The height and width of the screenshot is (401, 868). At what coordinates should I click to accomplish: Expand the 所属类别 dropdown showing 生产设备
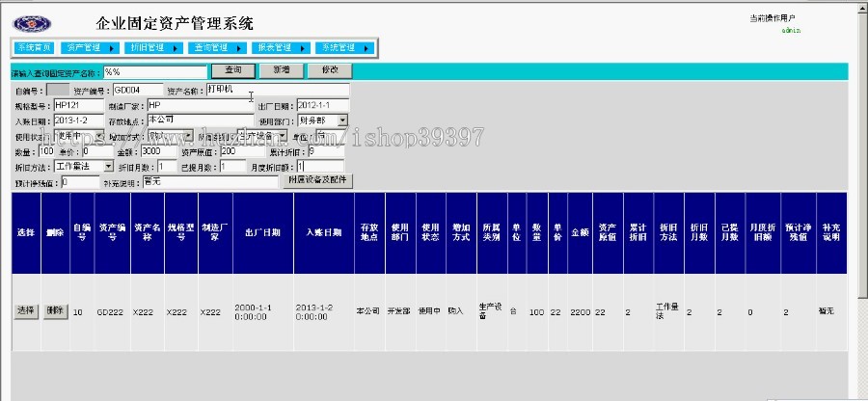[283, 136]
